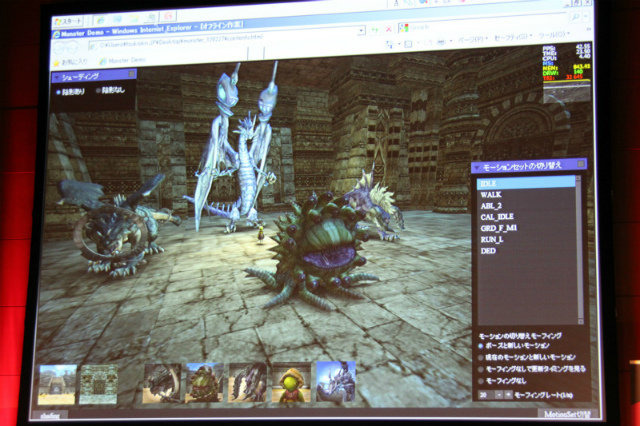Click the red stop X icon
The width and height of the screenshot is (640, 426).
[x=388, y=29]
